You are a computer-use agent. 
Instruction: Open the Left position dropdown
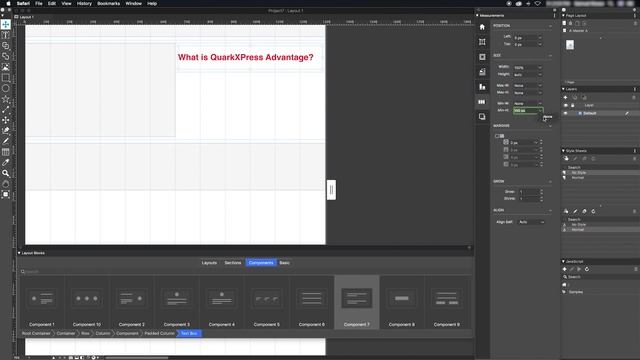540,38
